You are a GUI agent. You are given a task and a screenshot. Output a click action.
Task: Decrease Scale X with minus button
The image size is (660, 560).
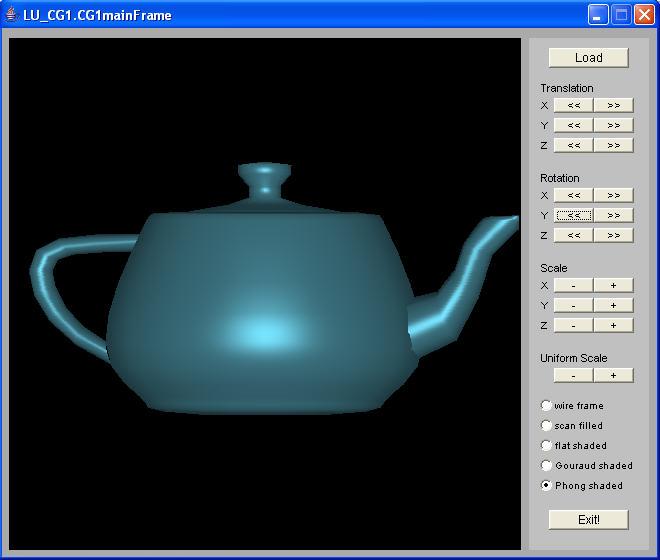tap(573, 285)
